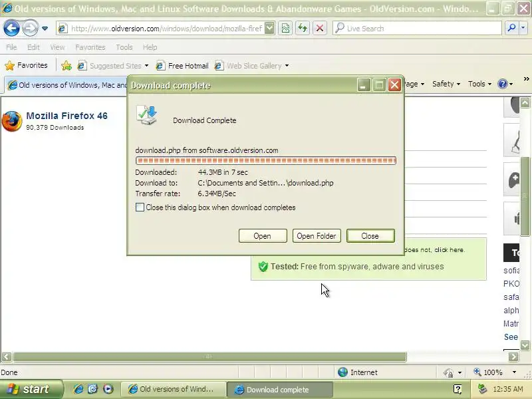This screenshot has height=399, width=532.
Task: Switch to Download complete taskbar button
Action: [279, 389]
